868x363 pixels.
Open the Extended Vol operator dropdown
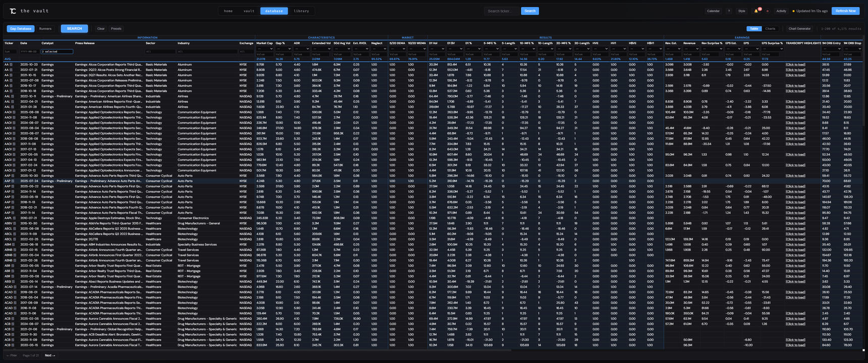321,49
